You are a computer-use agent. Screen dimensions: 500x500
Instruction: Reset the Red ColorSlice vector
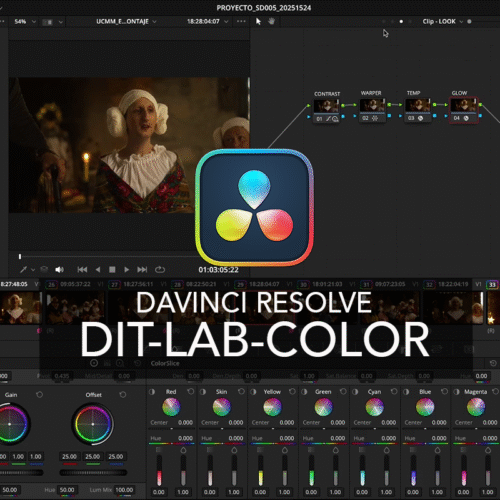[x=191, y=391]
